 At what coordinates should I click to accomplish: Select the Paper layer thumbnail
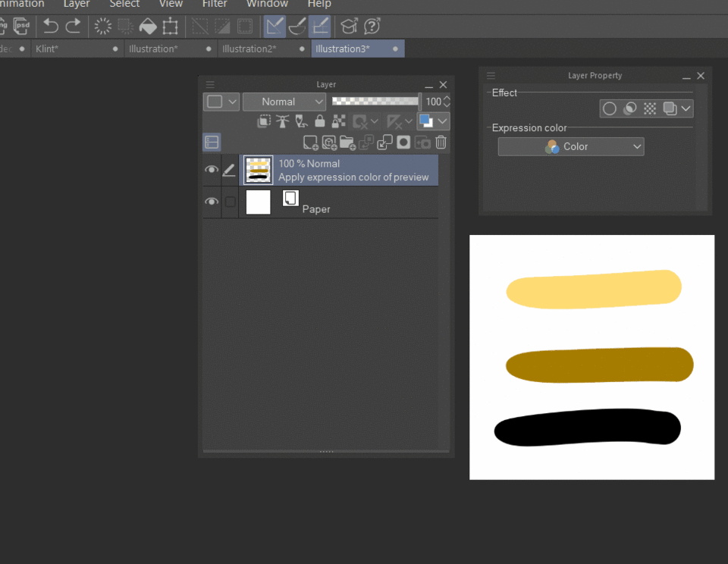point(259,202)
